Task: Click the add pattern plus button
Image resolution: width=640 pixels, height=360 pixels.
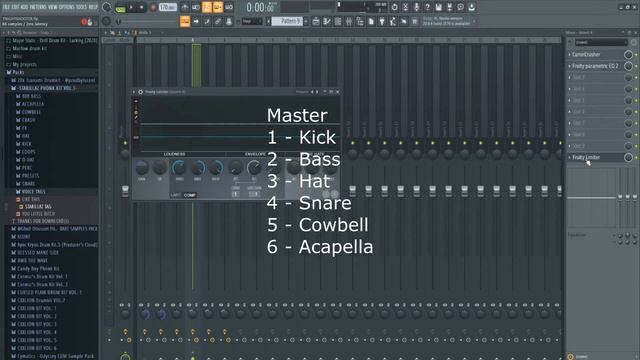Action: 306,21
